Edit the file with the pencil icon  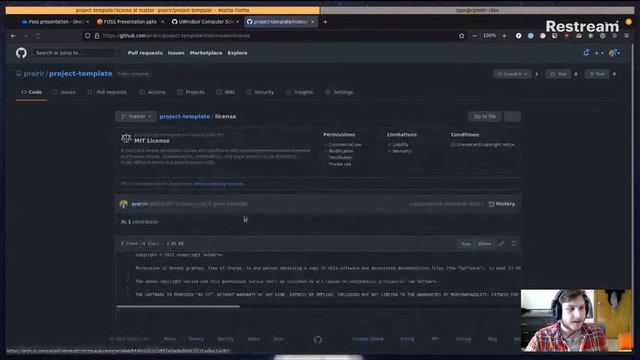502,244
